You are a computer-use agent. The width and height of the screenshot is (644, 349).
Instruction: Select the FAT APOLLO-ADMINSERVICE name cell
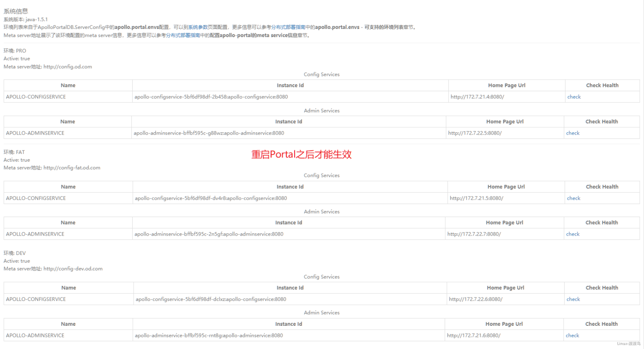click(35, 234)
